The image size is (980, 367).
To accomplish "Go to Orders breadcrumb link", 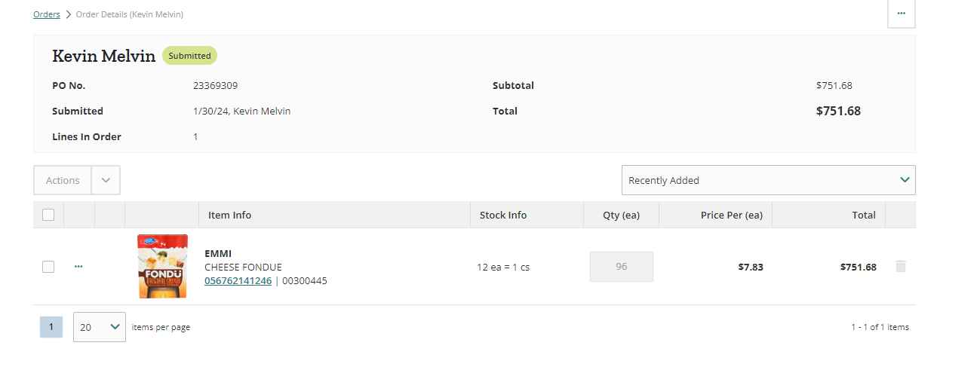I will [47, 14].
